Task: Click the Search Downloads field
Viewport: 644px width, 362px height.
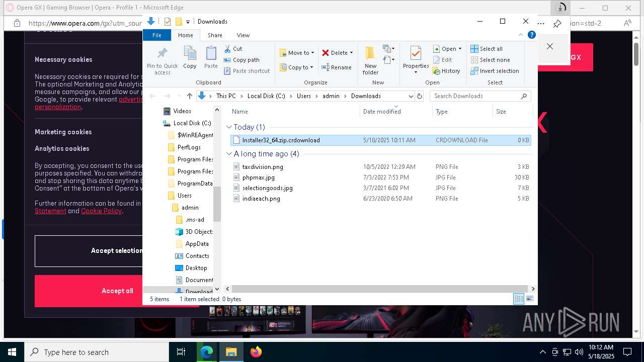Action: (480, 96)
